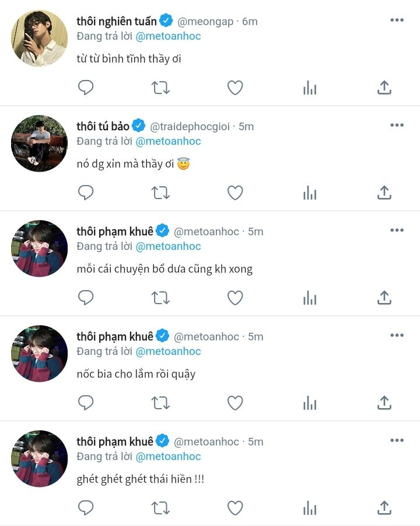Screen dimensions: 420x526
Task: Open thôi tú bảo's profile picture
Action: 39,143
